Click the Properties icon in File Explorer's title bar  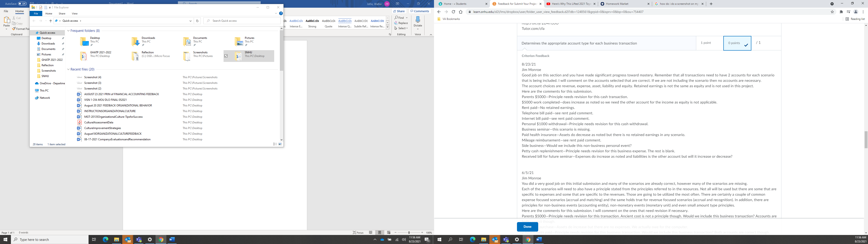point(41,7)
